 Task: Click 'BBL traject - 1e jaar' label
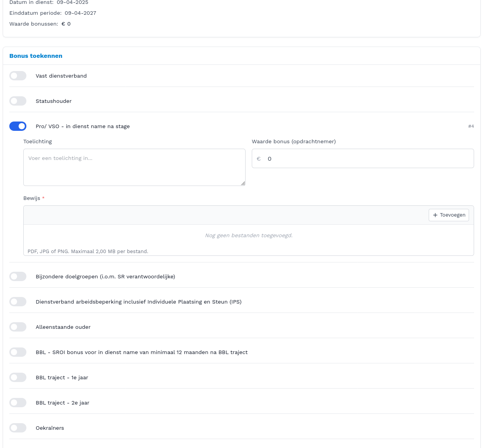[x=62, y=377]
